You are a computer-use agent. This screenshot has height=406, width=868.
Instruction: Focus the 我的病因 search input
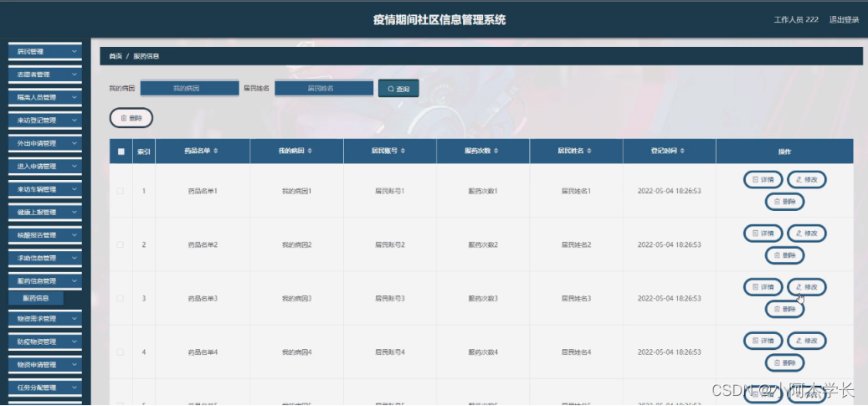click(189, 88)
